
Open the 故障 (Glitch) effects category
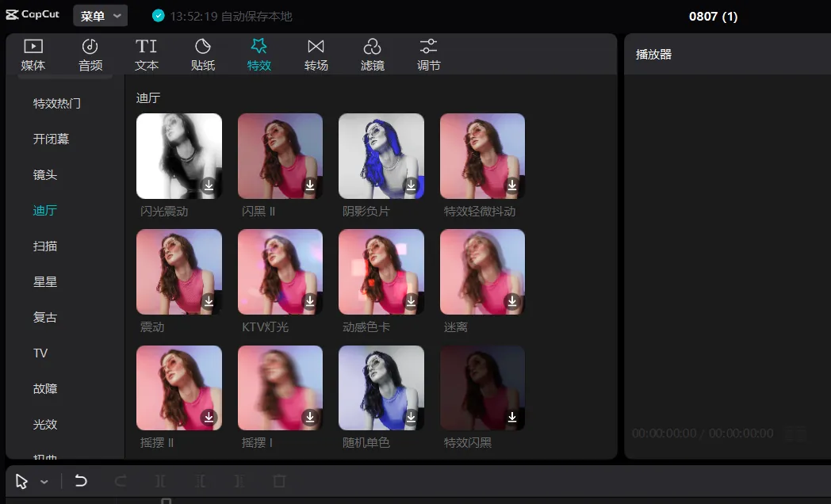pos(45,388)
